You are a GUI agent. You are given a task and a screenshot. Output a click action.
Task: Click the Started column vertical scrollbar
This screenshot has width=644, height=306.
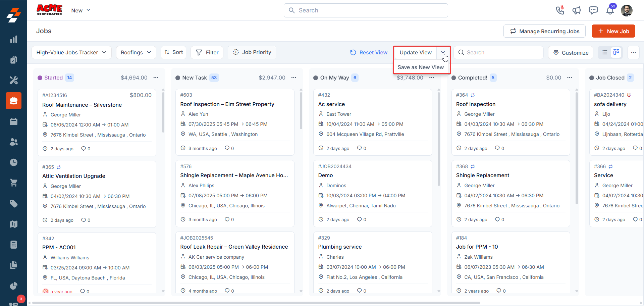pos(163,112)
